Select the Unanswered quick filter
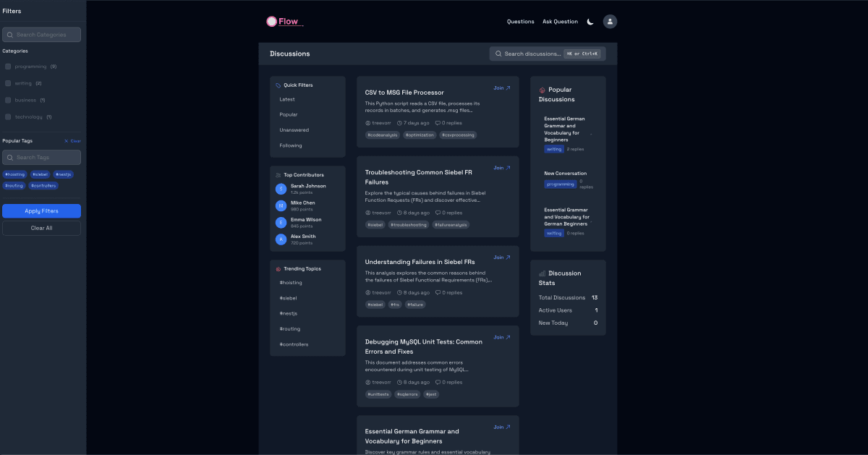Image resolution: width=868 pixels, height=455 pixels. click(294, 130)
